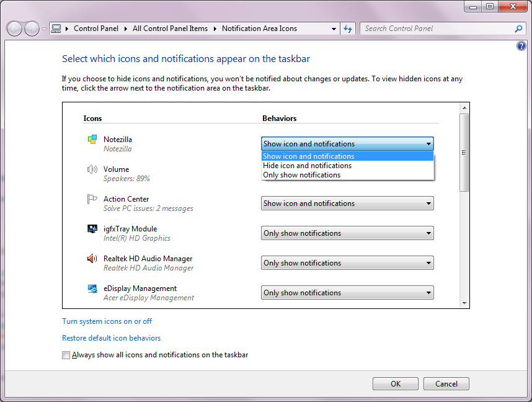Click the Realtek HD Audio Manager icon
The height and width of the screenshot is (402, 532).
[x=92, y=259]
